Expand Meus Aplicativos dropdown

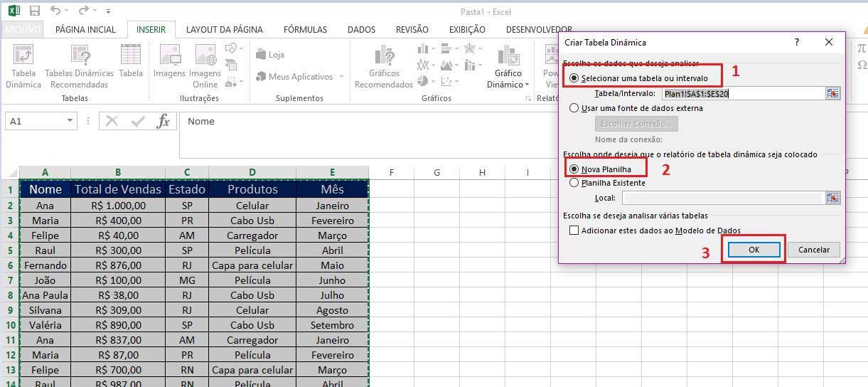pyautogui.click(x=341, y=77)
